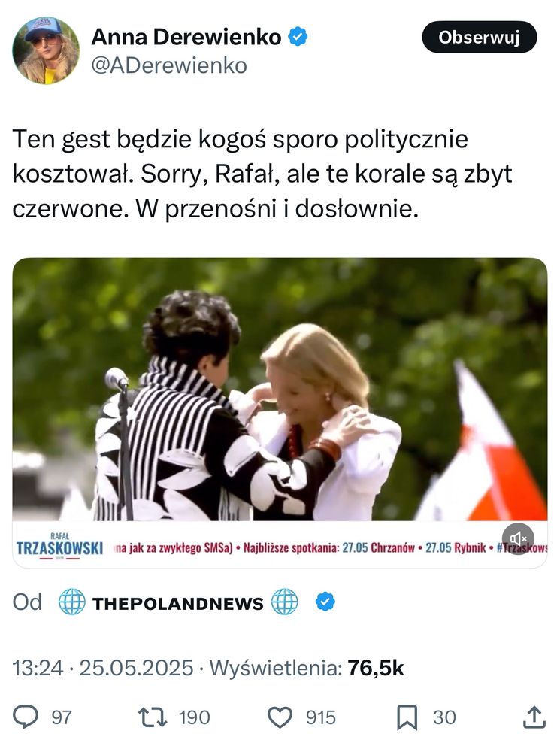Image resolution: width=560 pixels, height=752 pixels.
Task: Click the repost arrows icon
Action: 153,717
